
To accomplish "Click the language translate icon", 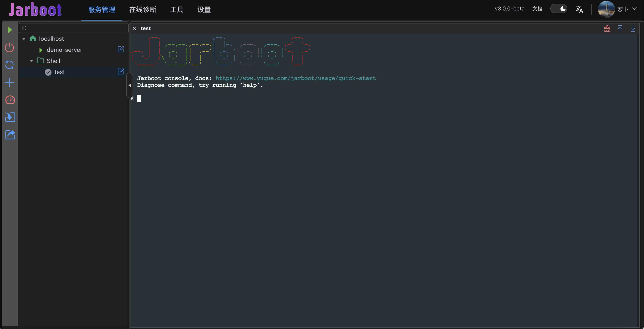I will tap(579, 9).
